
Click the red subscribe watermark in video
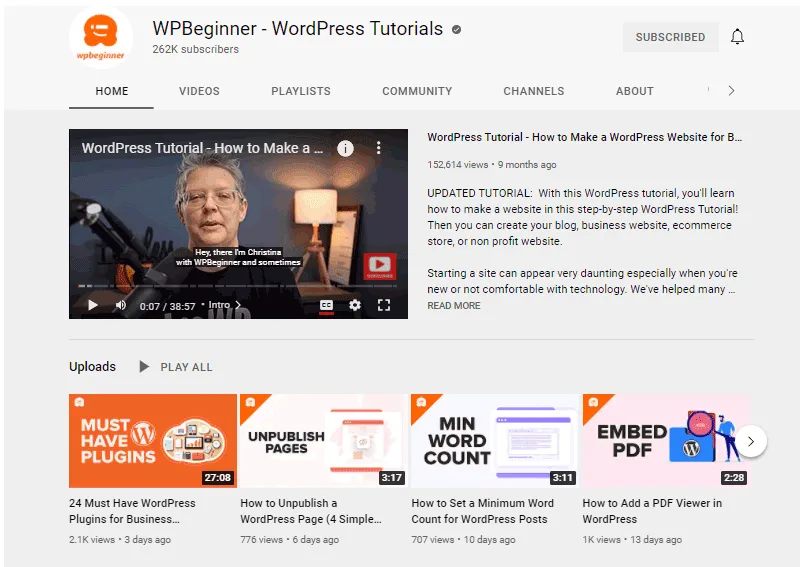click(x=380, y=265)
